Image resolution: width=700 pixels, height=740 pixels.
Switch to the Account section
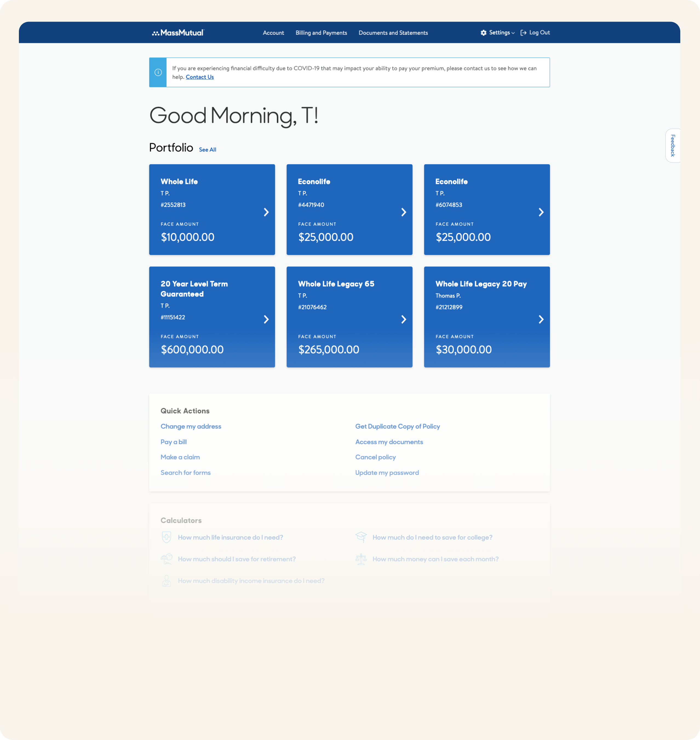pyautogui.click(x=274, y=33)
